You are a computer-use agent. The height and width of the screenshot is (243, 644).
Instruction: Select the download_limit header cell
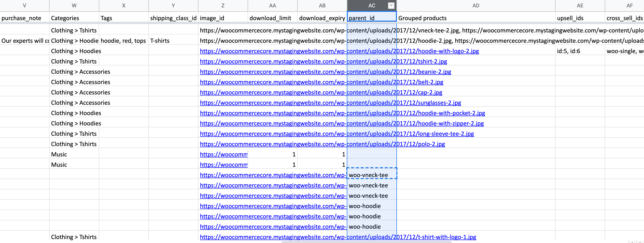272,18
